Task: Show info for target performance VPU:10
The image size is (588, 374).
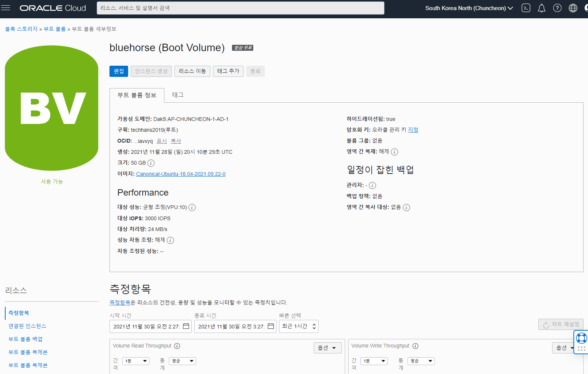Action: click(192, 208)
